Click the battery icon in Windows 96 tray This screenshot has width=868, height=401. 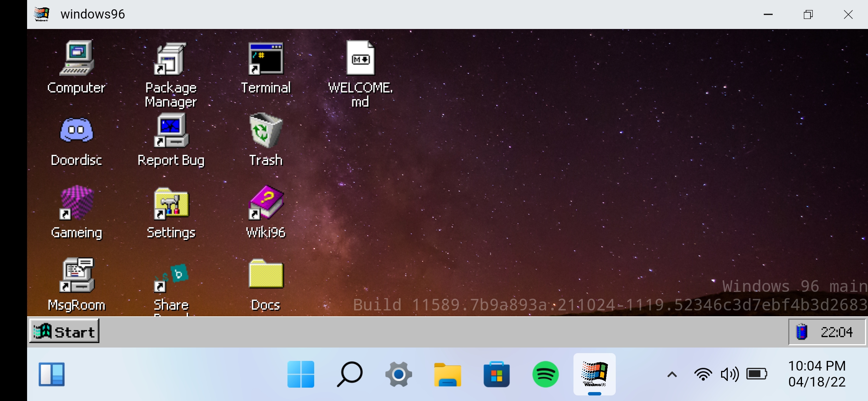(801, 332)
